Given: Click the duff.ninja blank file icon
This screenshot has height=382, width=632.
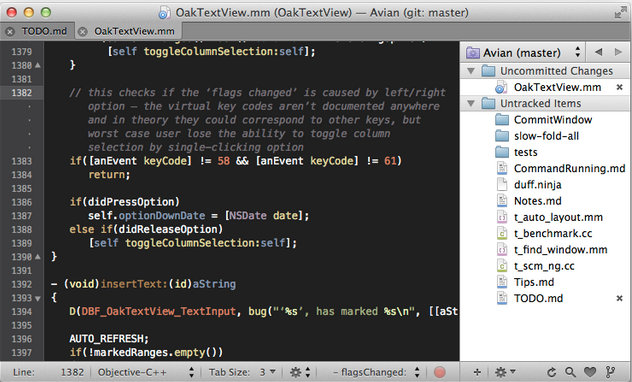Looking at the screenshot, I should [x=502, y=185].
